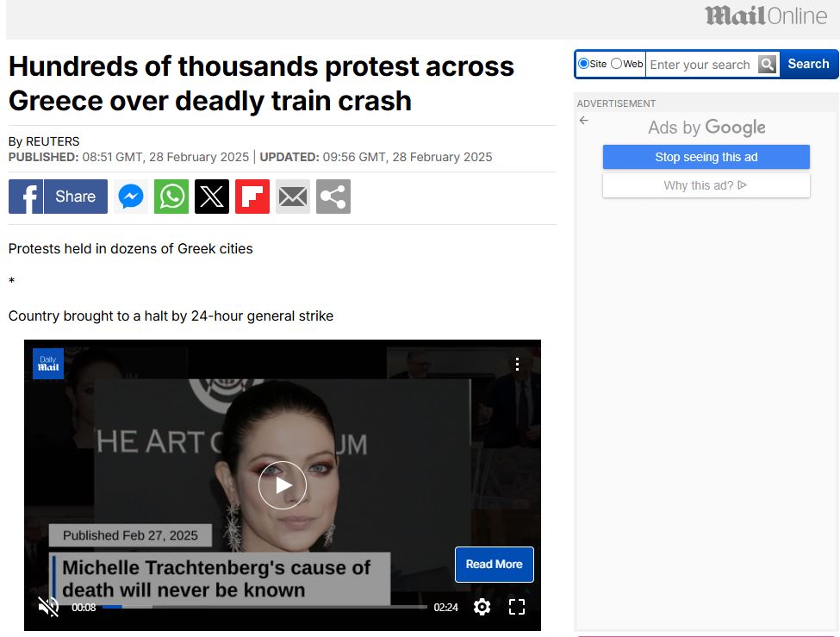Click Read More on video
This screenshot has width=840, height=637.
point(494,565)
